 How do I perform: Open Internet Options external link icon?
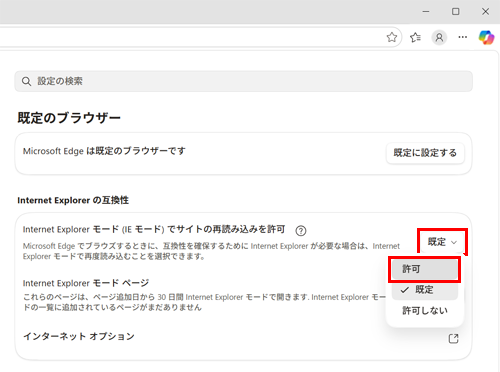[454, 338]
